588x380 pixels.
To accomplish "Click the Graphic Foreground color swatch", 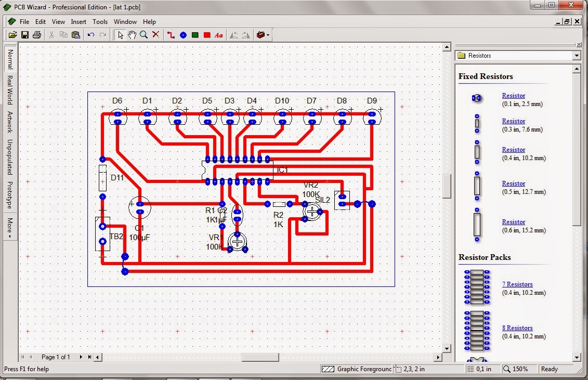I will pyautogui.click(x=328, y=369).
